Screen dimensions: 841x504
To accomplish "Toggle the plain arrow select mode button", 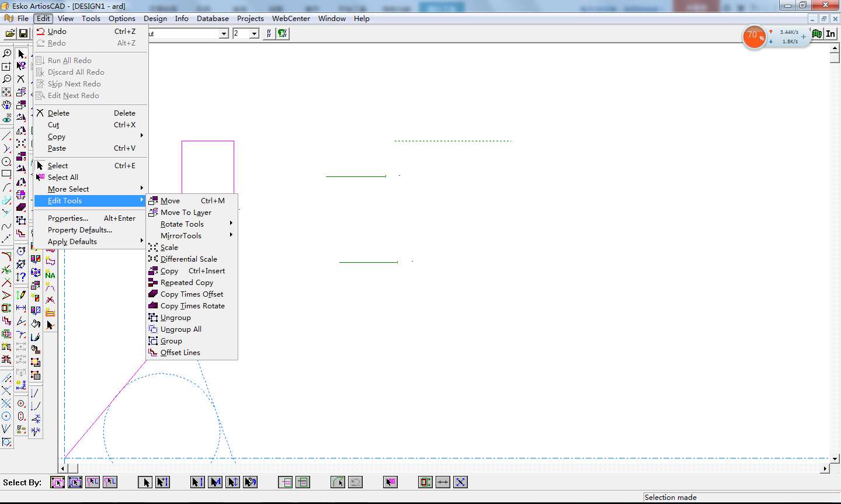I will click(x=145, y=482).
